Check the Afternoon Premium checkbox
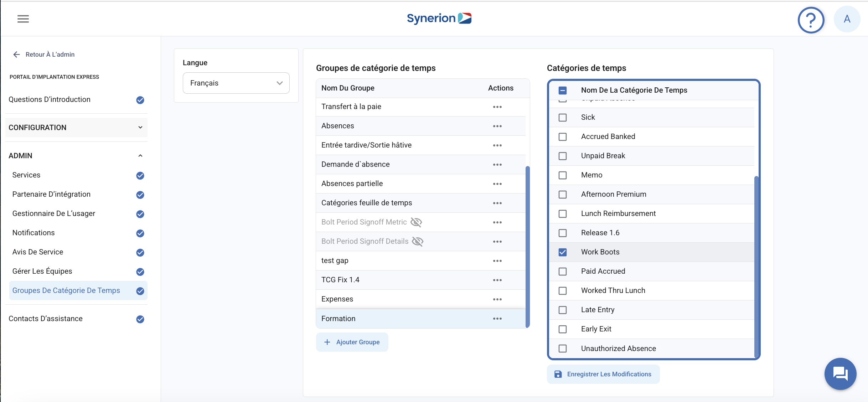Viewport: 868px width, 402px height. coord(563,195)
